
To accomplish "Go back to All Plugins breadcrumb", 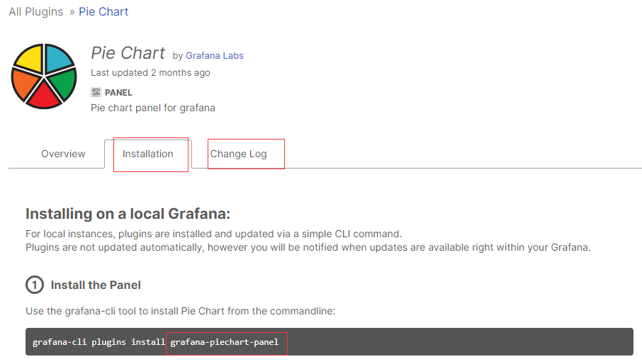I will (35, 12).
